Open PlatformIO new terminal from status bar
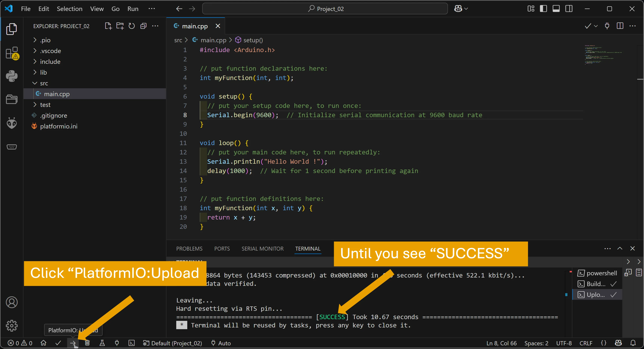Viewport: 644px width, 349px height. coord(132,343)
